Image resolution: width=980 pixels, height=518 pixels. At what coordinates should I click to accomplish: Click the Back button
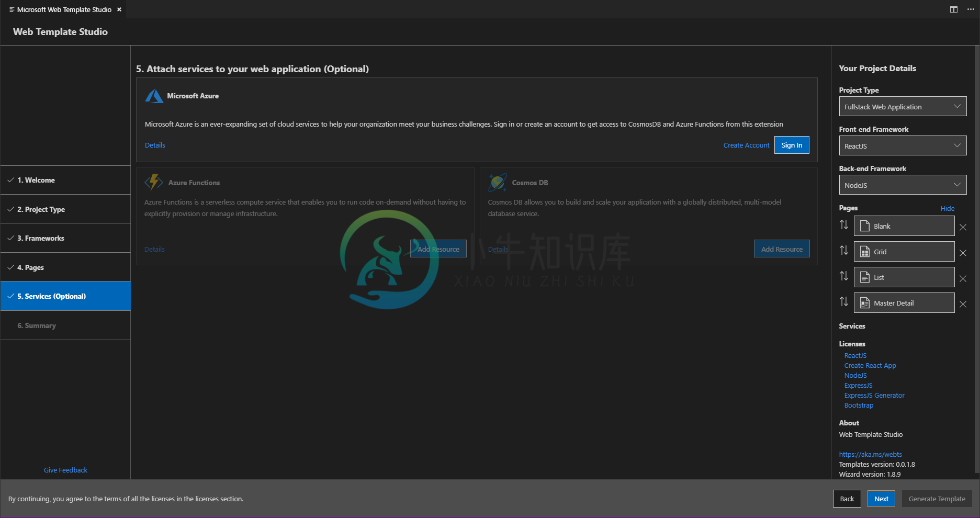click(847, 499)
